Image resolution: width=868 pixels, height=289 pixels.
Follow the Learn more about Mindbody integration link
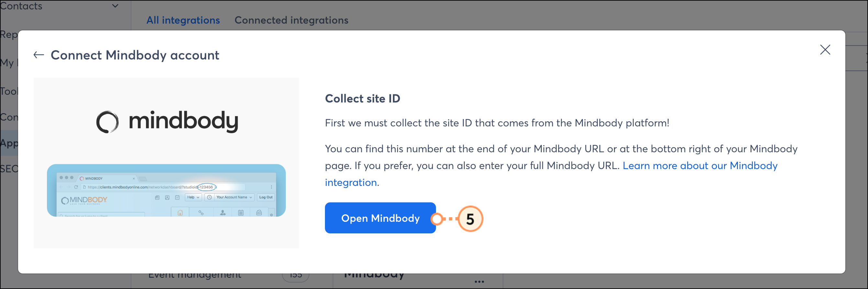point(551,174)
